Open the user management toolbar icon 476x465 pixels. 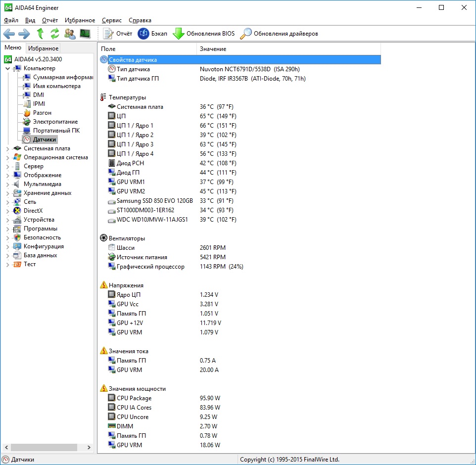(x=70, y=34)
